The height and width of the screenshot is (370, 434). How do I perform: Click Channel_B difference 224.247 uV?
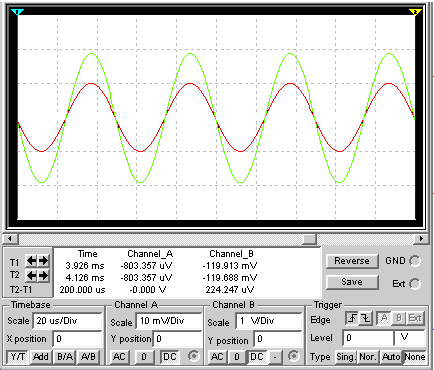230,290
